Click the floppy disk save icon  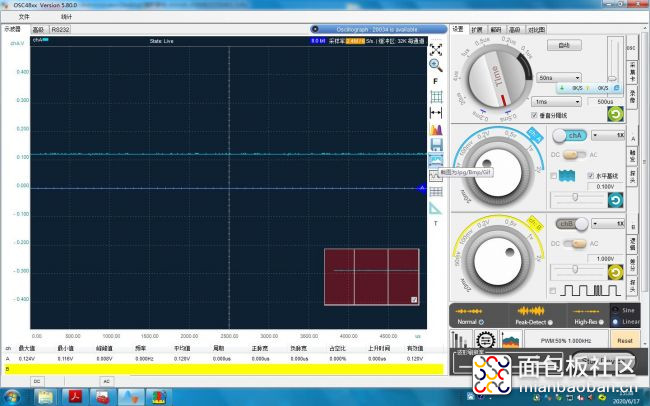[x=436, y=145]
